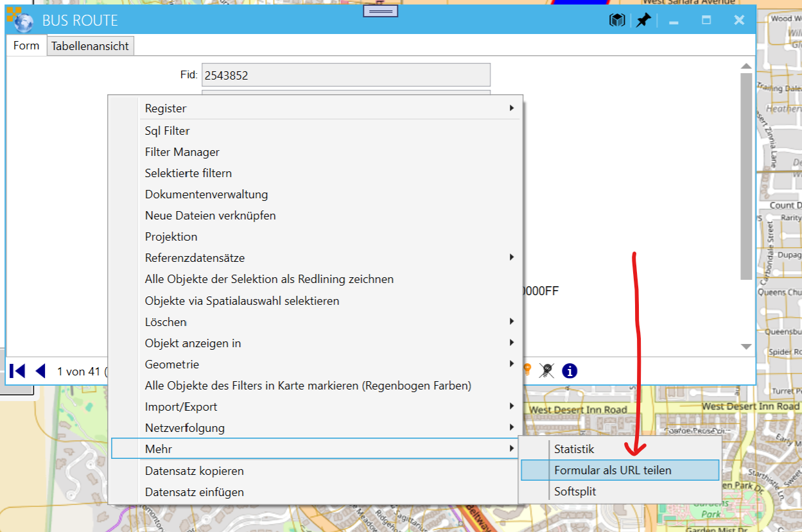Go to previous record arrow
Image resolution: width=802 pixels, height=532 pixels.
(x=40, y=371)
